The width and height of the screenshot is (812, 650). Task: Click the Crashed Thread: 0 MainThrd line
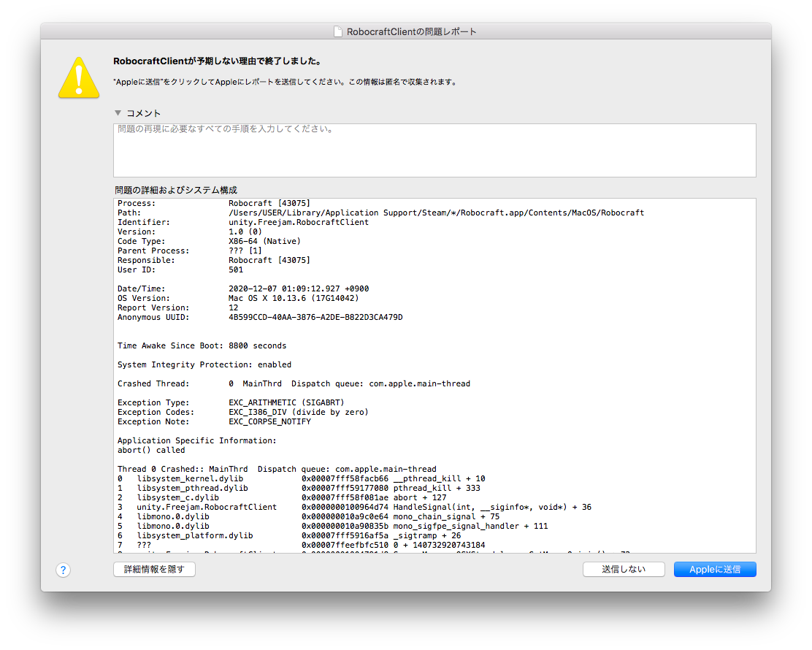pyautogui.click(x=294, y=383)
